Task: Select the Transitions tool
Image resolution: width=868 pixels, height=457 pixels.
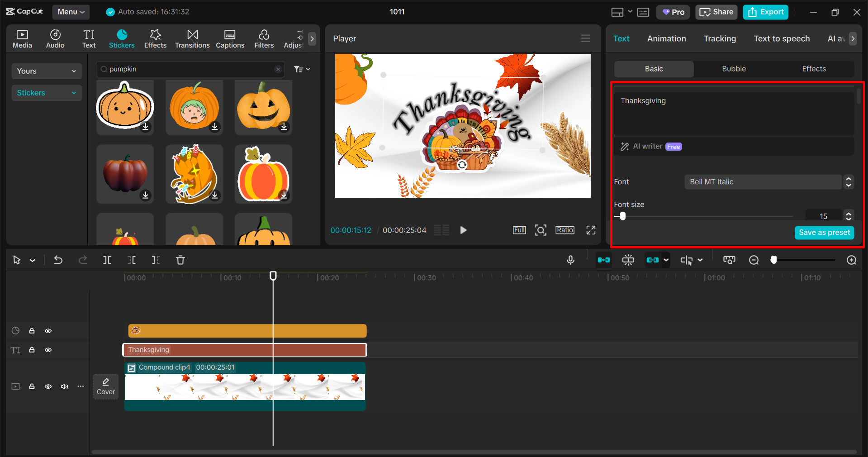Action: [192, 38]
